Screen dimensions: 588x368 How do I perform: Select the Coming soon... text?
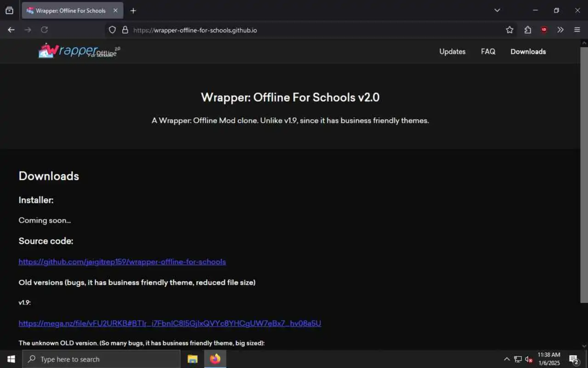click(x=45, y=220)
